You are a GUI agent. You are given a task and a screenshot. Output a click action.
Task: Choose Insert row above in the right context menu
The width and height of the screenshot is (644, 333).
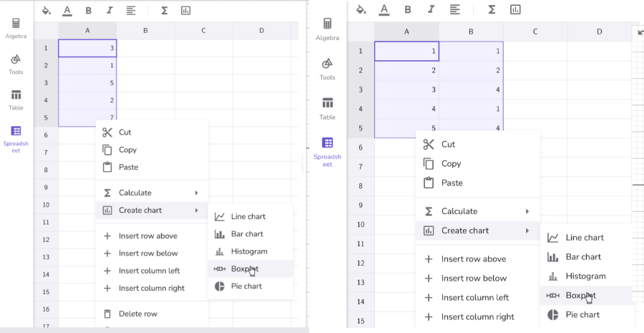473,259
